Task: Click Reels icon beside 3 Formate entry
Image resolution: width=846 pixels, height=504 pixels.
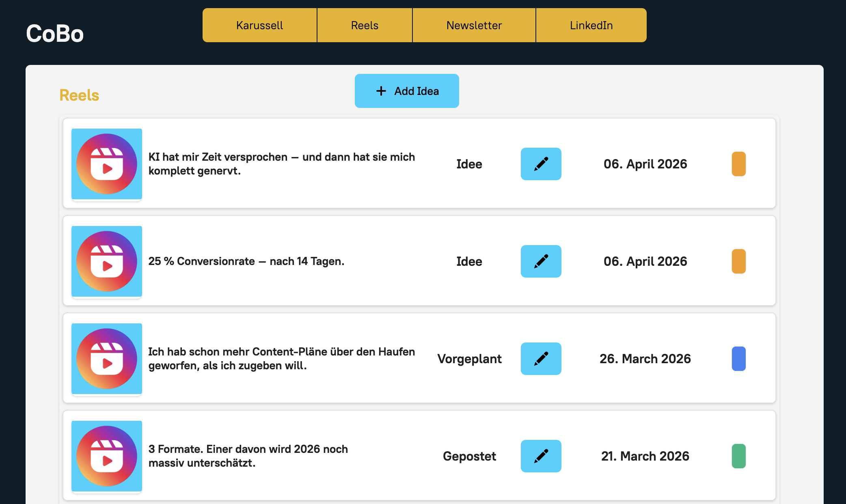Action: 107,456
